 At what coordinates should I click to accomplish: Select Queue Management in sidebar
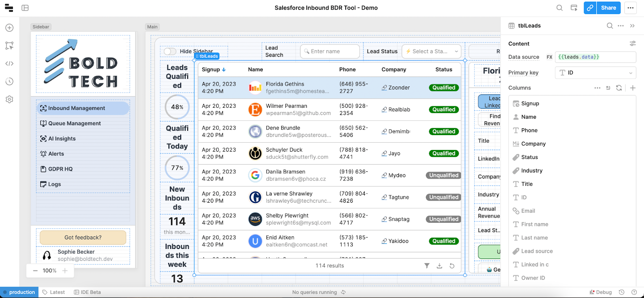(x=83, y=123)
